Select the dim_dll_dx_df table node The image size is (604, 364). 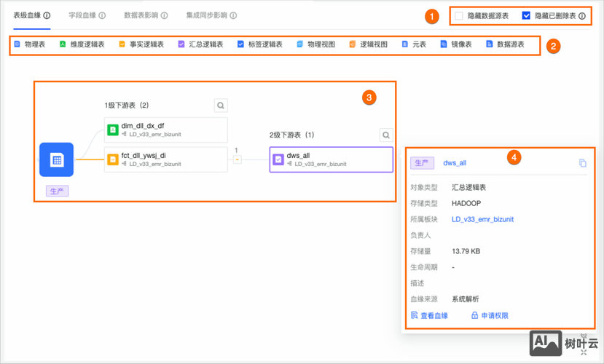pos(165,130)
